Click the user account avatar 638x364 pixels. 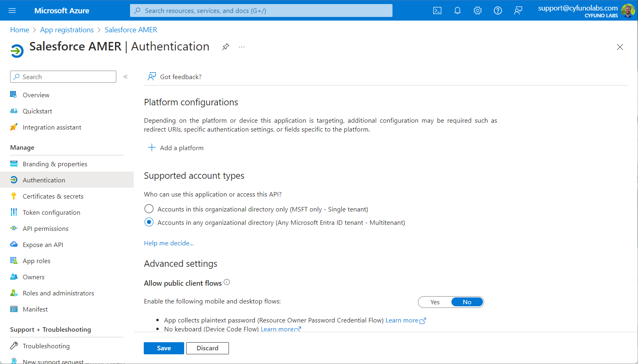628,10
